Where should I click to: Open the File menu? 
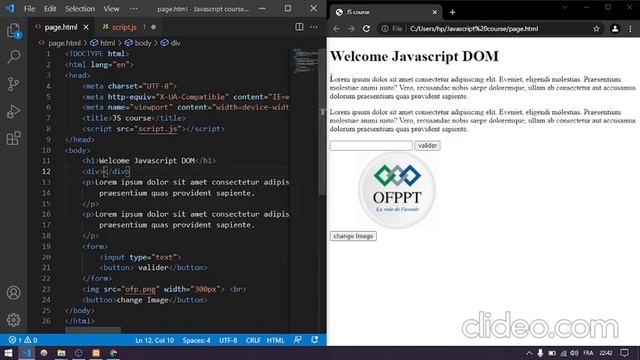point(29,9)
